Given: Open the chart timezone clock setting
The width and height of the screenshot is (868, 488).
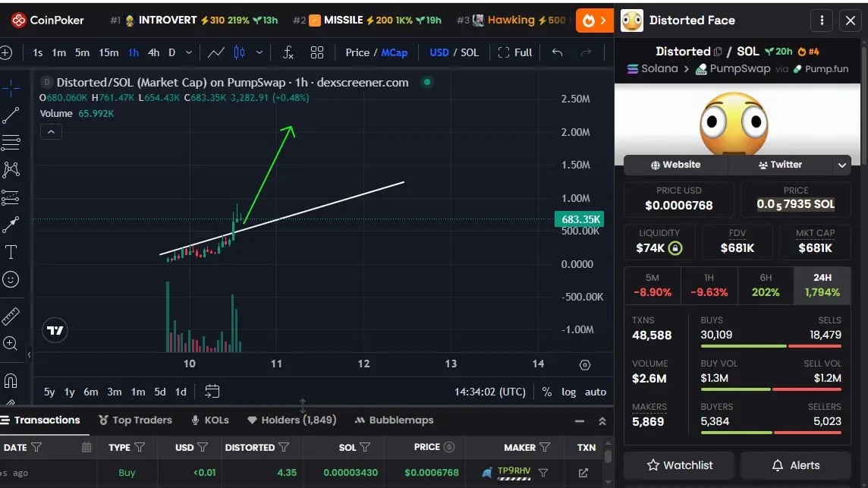Looking at the screenshot, I should [490, 392].
